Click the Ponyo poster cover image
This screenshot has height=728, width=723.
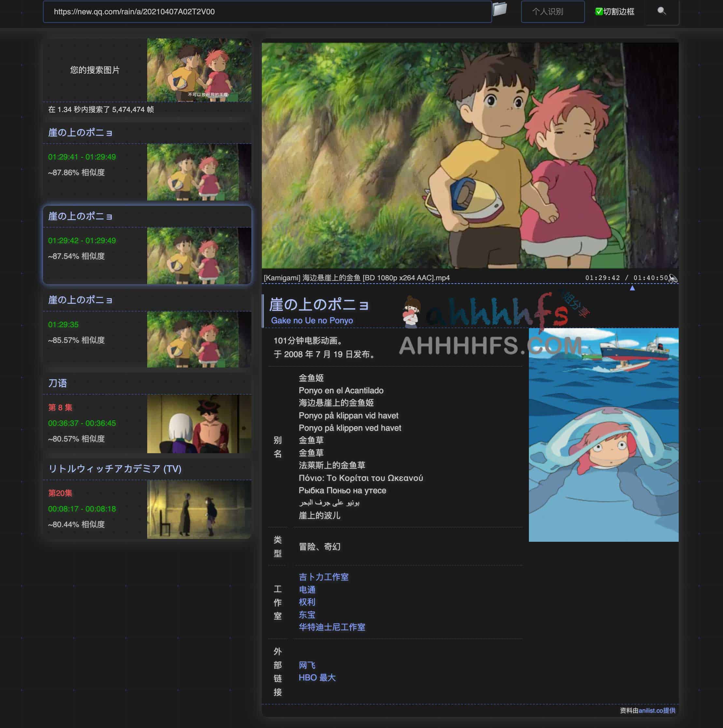tap(603, 435)
